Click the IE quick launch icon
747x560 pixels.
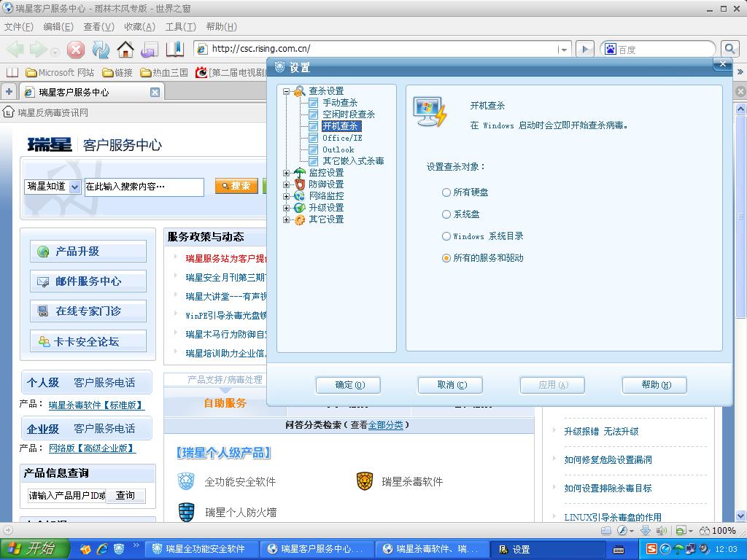pos(102,549)
